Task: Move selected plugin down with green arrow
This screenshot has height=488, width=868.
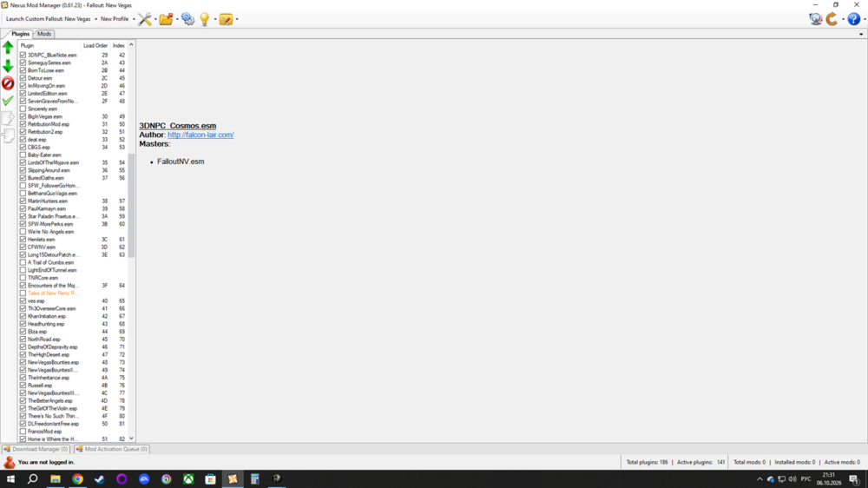Action: pyautogui.click(x=8, y=66)
